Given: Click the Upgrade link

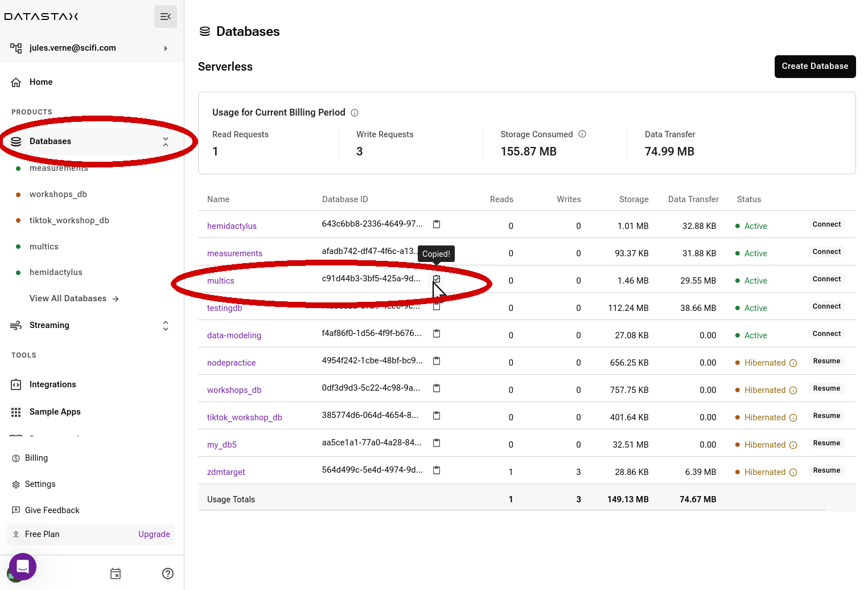Looking at the screenshot, I should point(154,534).
